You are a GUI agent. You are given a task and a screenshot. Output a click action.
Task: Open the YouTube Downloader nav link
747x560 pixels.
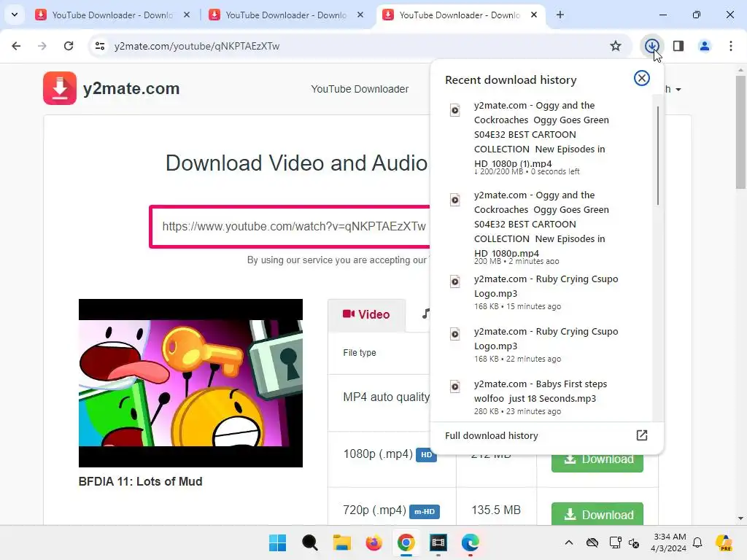coord(360,89)
